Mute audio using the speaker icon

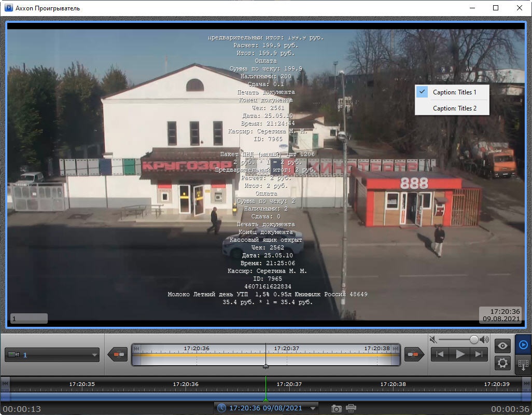433,340
